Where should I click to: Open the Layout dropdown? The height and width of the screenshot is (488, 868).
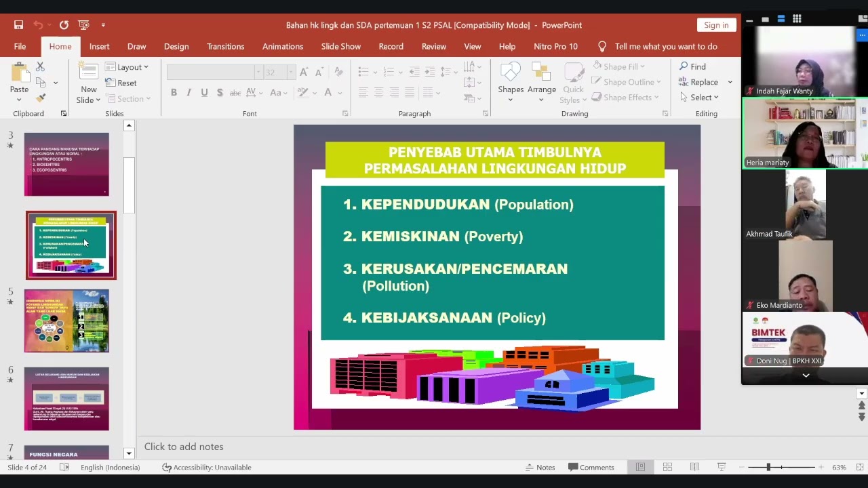coord(127,67)
